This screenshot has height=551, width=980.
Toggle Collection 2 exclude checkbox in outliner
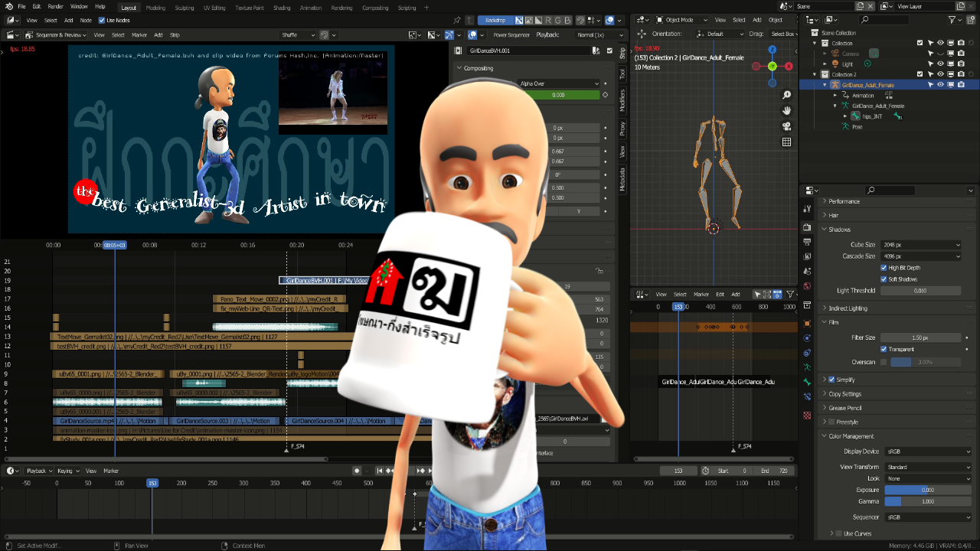[x=920, y=75]
